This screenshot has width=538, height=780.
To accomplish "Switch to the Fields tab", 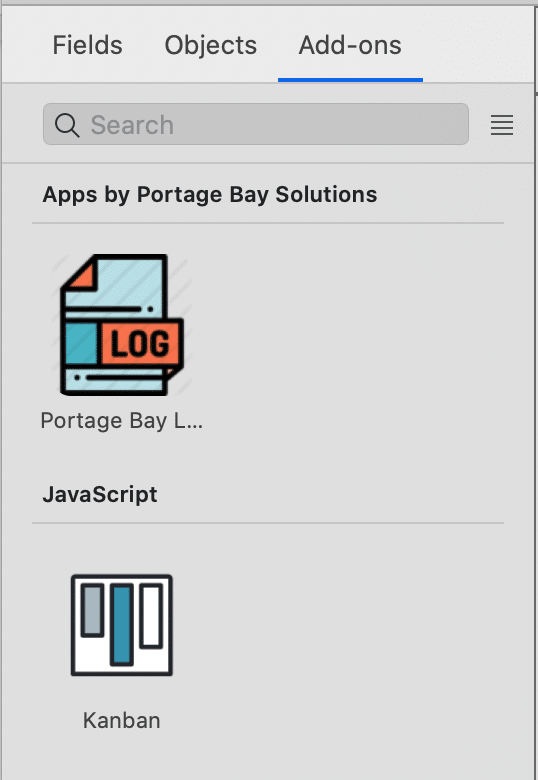I will (x=88, y=45).
